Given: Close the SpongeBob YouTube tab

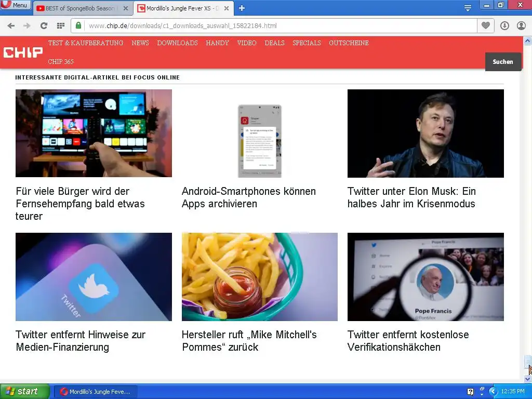Looking at the screenshot, I should pos(126,8).
